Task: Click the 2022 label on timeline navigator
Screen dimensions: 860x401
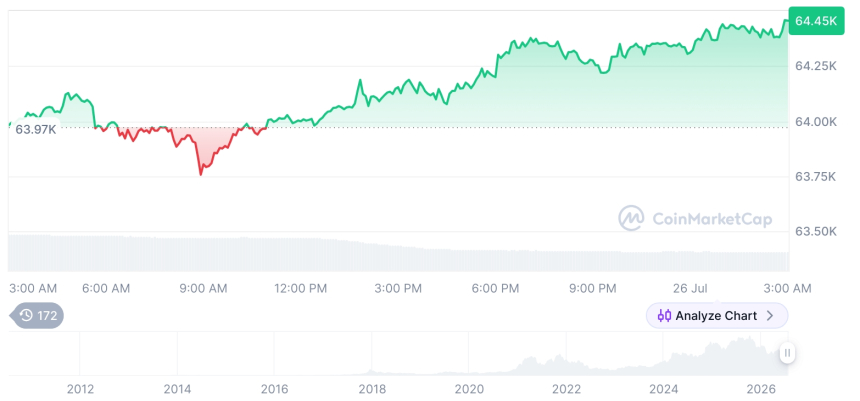Action: (566, 389)
